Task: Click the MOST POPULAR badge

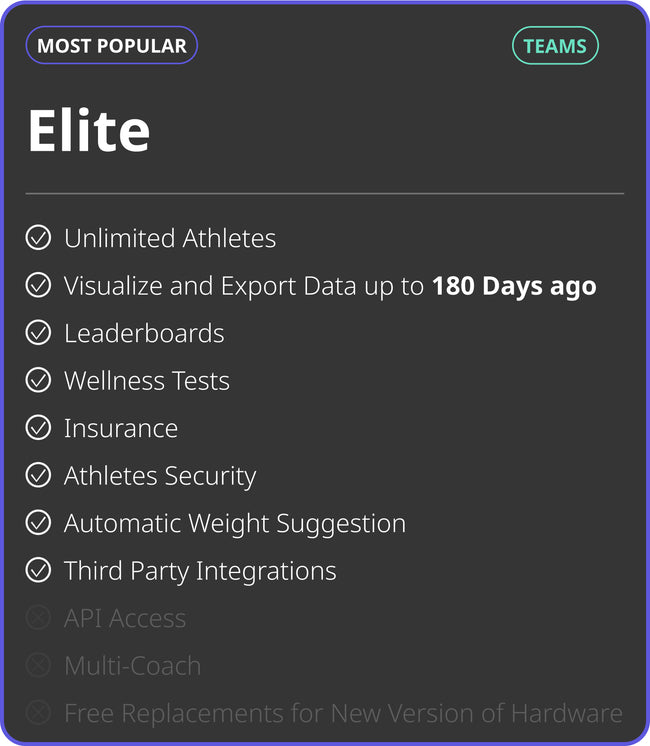Action: point(111,46)
